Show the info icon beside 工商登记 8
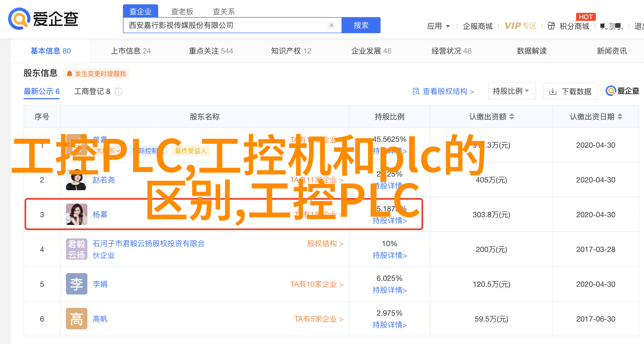 point(118,92)
